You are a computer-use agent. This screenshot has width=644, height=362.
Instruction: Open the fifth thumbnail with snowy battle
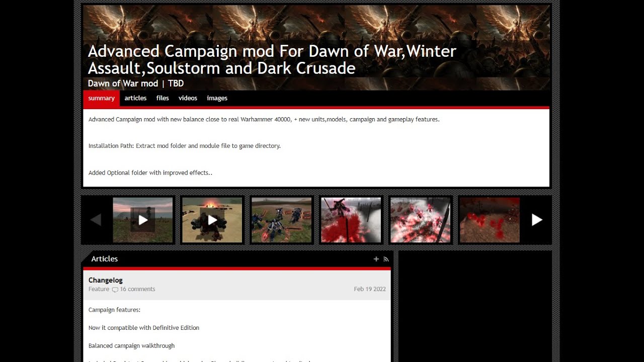[x=421, y=220]
